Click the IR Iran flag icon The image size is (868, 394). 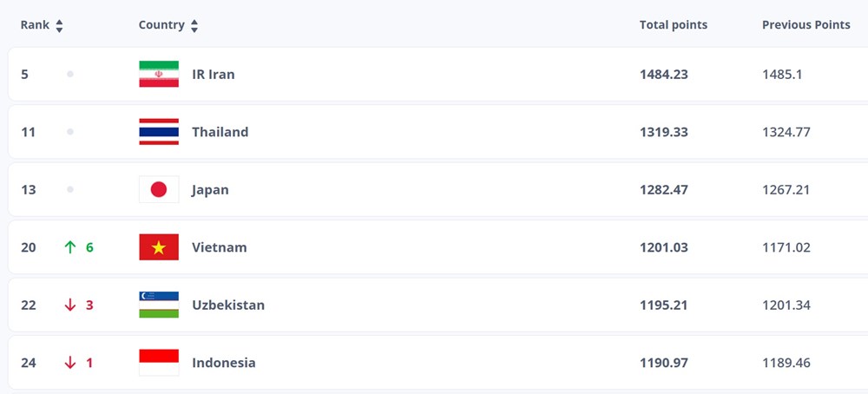pyautogui.click(x=159, y=75)
